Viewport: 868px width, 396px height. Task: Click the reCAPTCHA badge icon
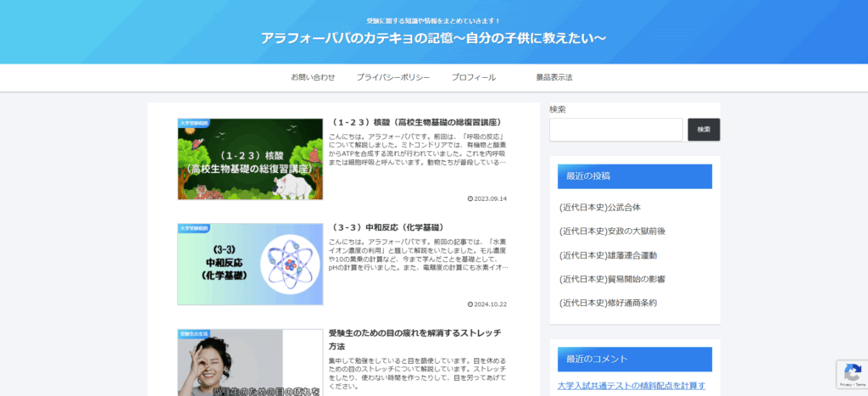click(x=850, y=374)
